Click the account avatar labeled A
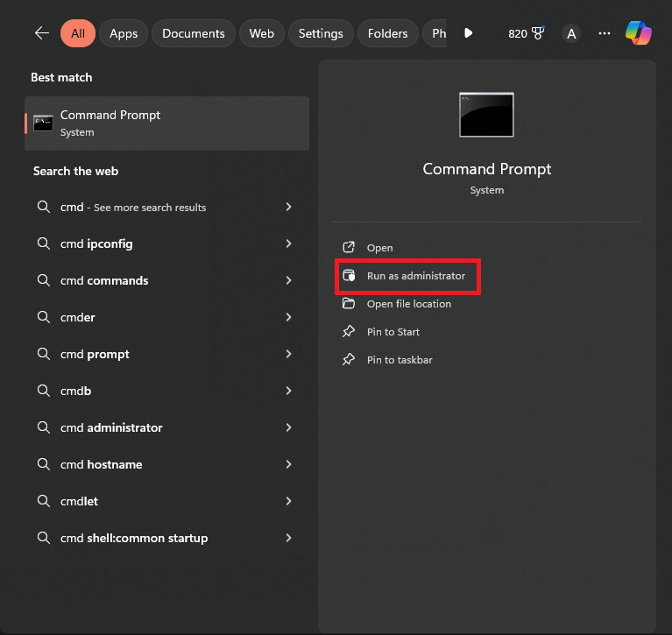Screen dimensions: 672x635 pyautogui.click(x=571, y=33)
